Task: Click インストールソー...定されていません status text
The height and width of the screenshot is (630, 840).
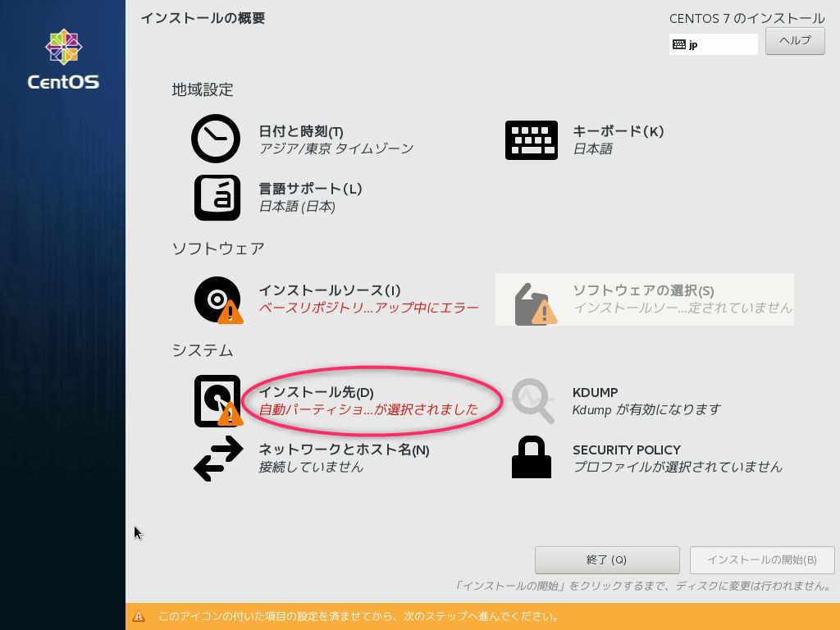Action: click(682, 308)
